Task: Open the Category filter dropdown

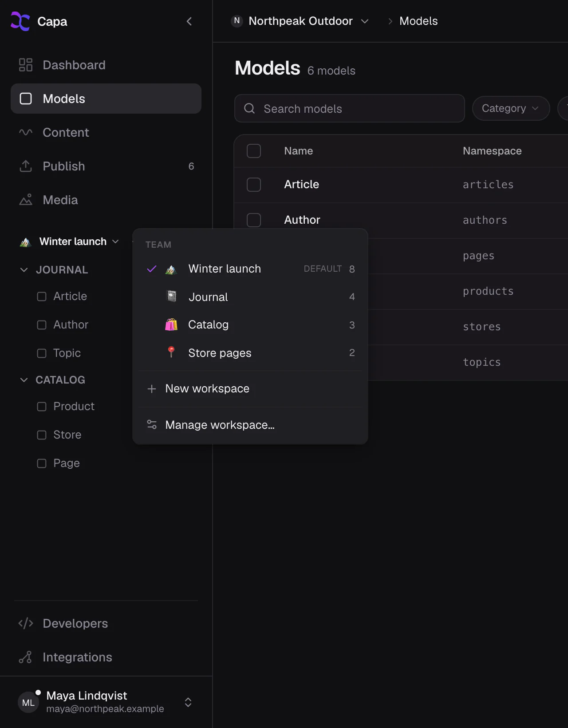Action: [x=511, y=108]
